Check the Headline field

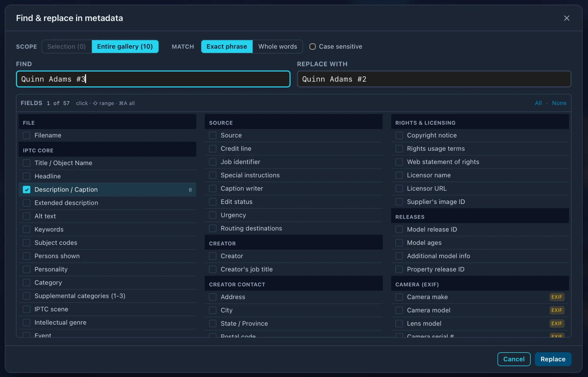tap(26, 176)
